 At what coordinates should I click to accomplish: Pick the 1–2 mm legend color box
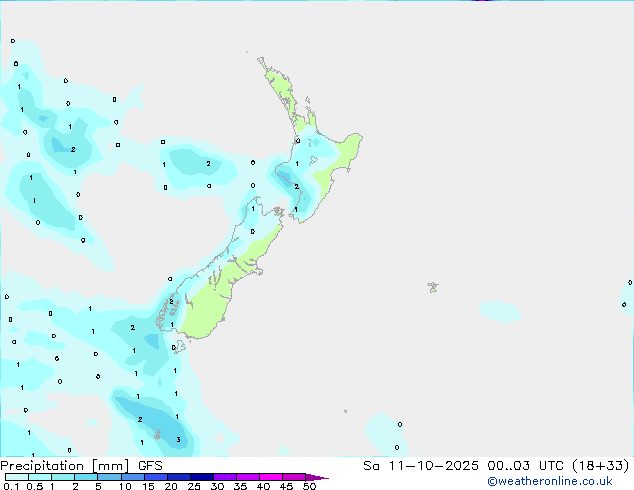point(63,477)
